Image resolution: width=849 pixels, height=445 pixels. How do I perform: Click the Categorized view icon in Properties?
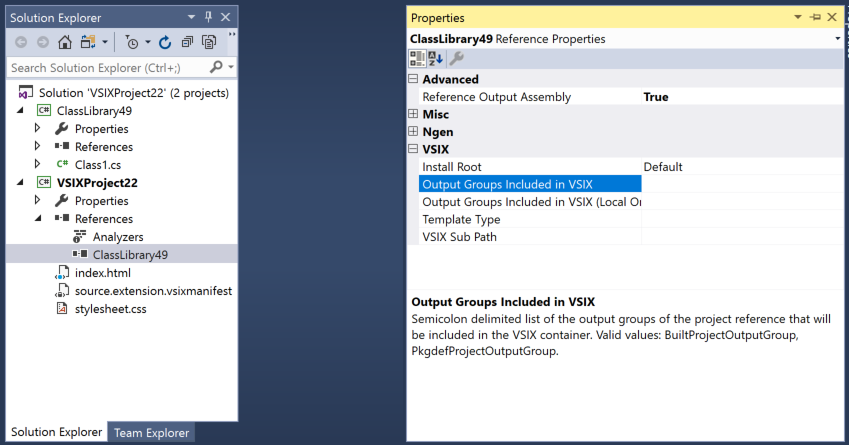417,58
